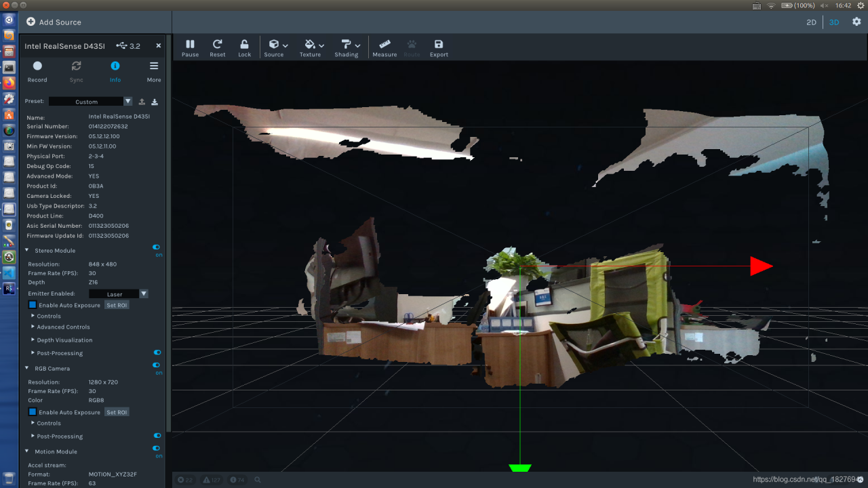Toggle the Stereo Module switch

(x=157, y=248)
